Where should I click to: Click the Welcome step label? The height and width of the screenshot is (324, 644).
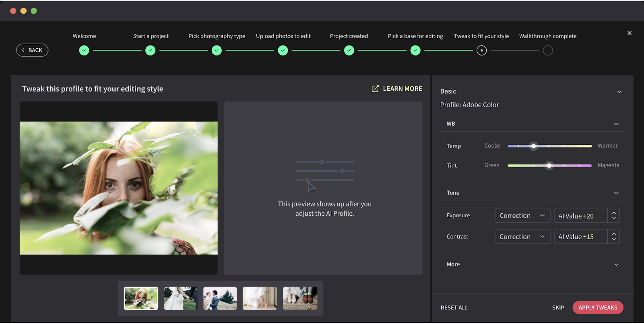pyautogui.click(x=84, y=36)
